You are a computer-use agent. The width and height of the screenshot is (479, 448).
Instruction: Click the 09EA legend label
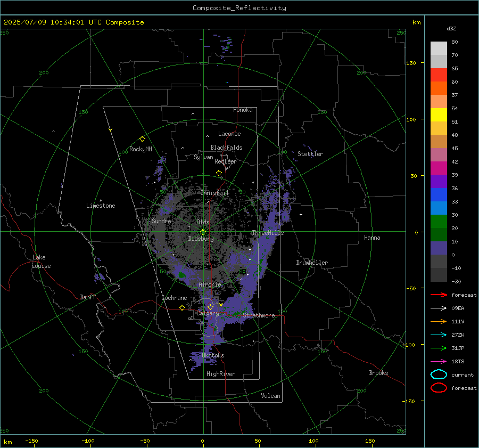tap(458, 308)
